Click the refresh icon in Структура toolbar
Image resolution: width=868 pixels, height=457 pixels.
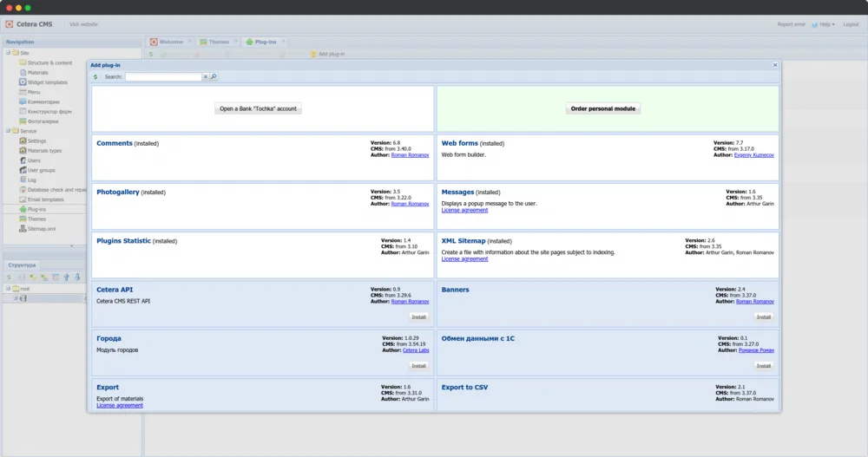coord(9,277)
